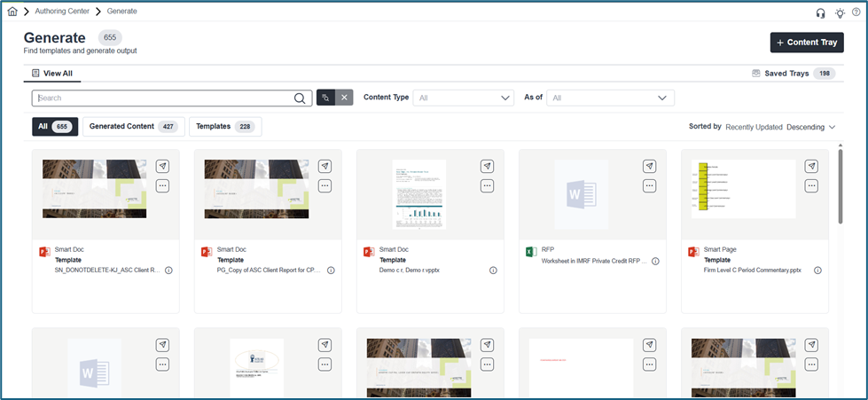This screenshot has width=868, height=400.
Task: Switch to the Generated Content tab
Action: point(133,127)
